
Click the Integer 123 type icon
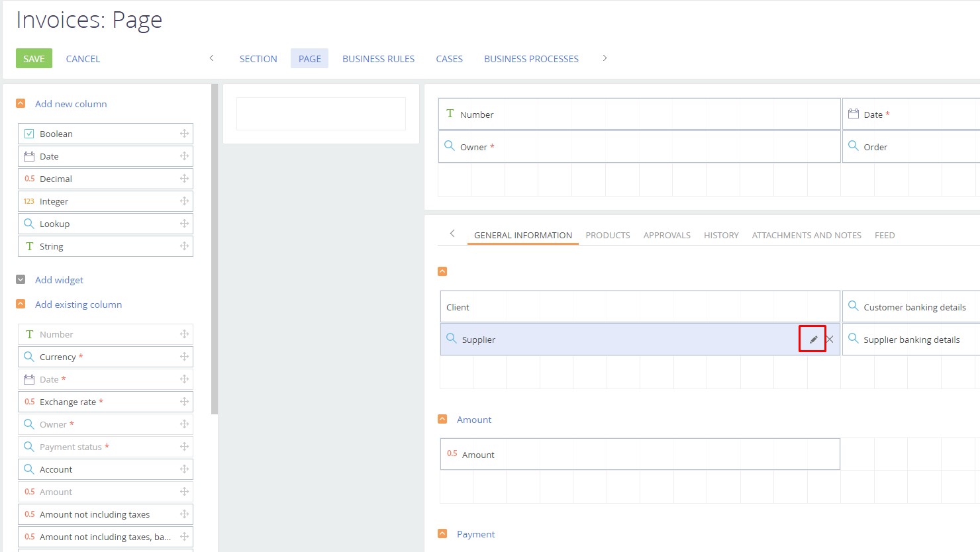click(x=29, y=201)
